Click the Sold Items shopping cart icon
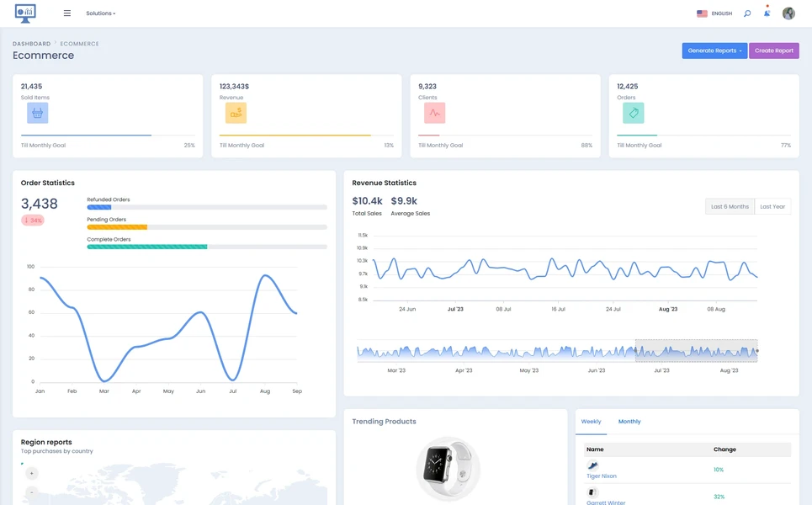The image size is (812, 505). [37, 112]
